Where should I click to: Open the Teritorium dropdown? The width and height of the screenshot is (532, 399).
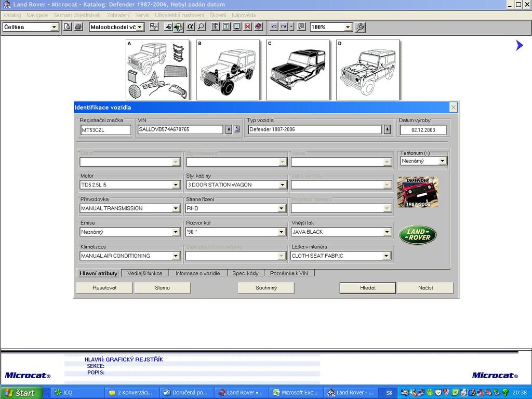[x=442, y=161]
